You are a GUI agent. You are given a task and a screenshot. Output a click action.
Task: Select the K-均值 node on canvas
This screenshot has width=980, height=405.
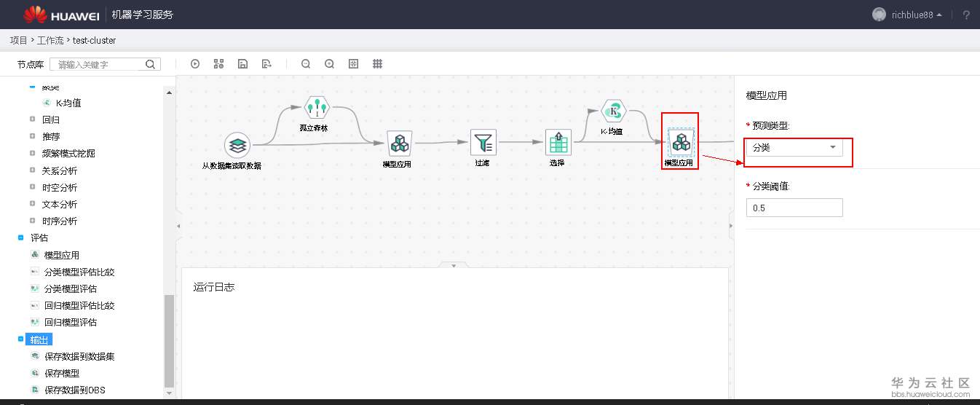(614, 111)
